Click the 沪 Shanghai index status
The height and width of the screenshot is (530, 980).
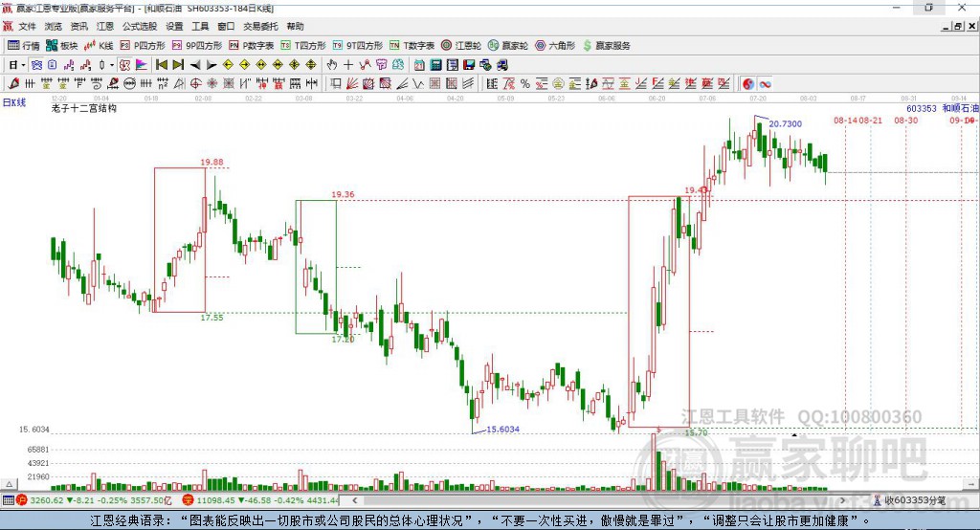tap(21, 500)
